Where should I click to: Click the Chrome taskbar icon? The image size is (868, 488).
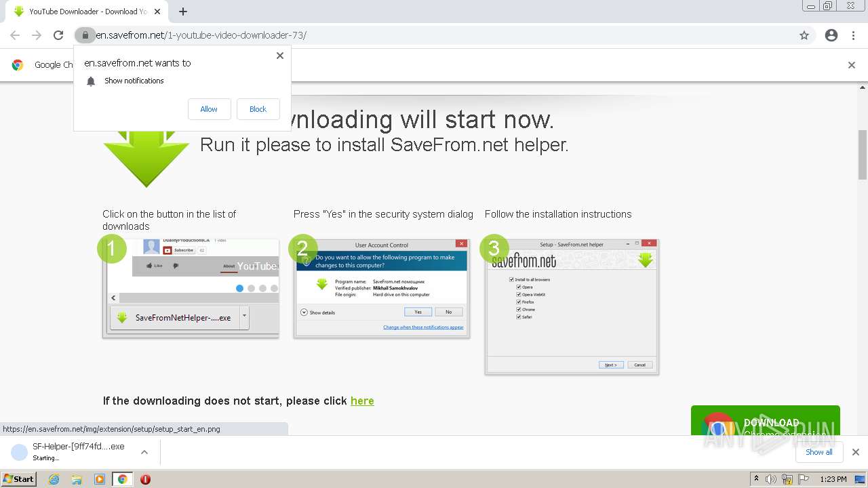(x=122, y=479)
